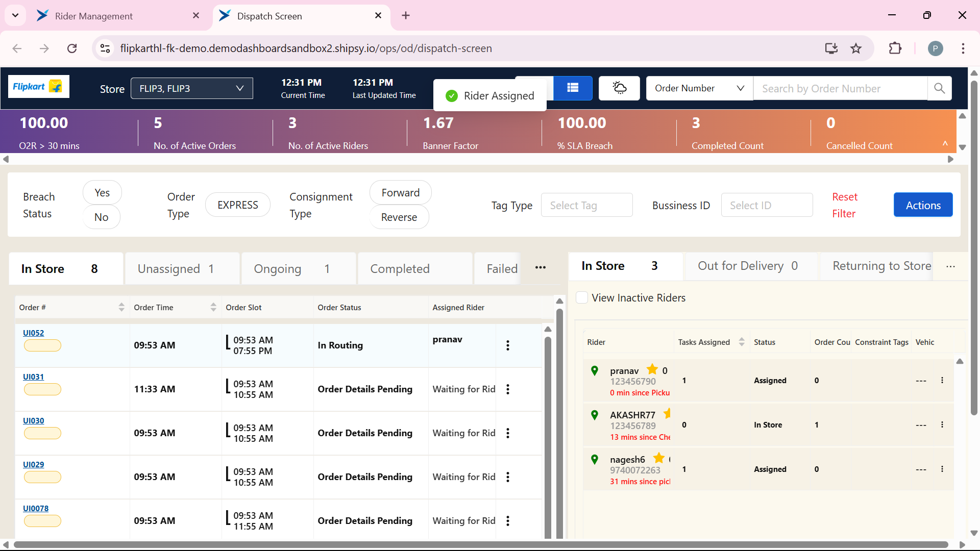This screenshot has height=551, width=980.
Task: Click location pin for rider AKASHR77
Action: (595, 415)
